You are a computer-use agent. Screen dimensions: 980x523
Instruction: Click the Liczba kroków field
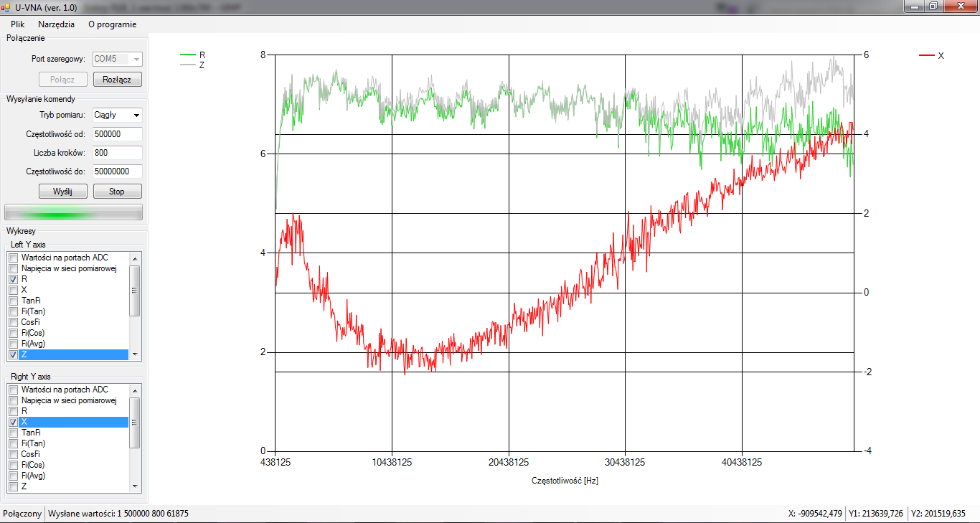117,153
